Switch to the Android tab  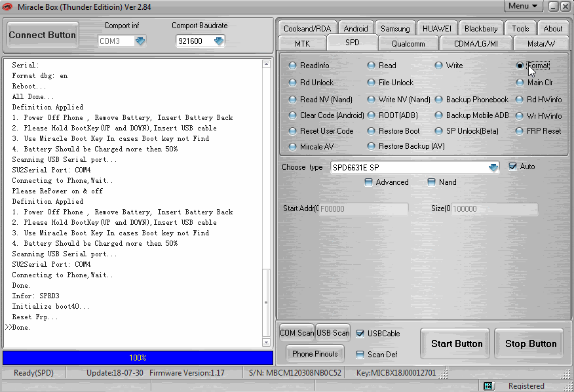[356, 28]
